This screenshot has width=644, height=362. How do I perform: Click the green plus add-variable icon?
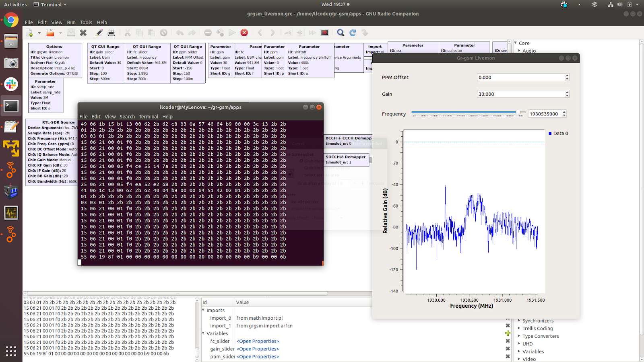(508, 333)
